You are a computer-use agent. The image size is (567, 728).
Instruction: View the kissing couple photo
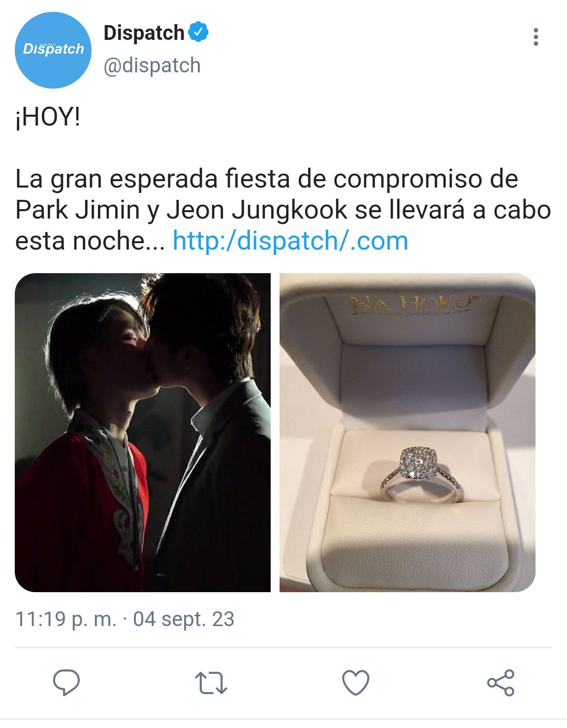click(143, 433)
